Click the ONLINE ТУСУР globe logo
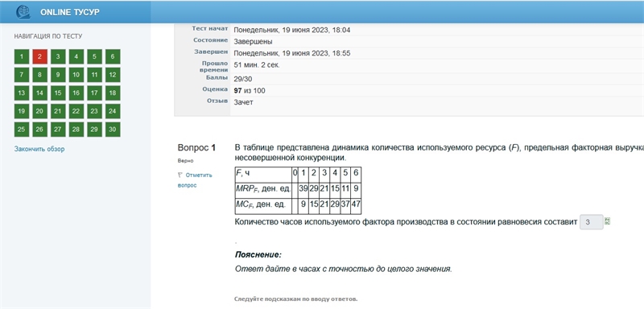 (23, 12)
